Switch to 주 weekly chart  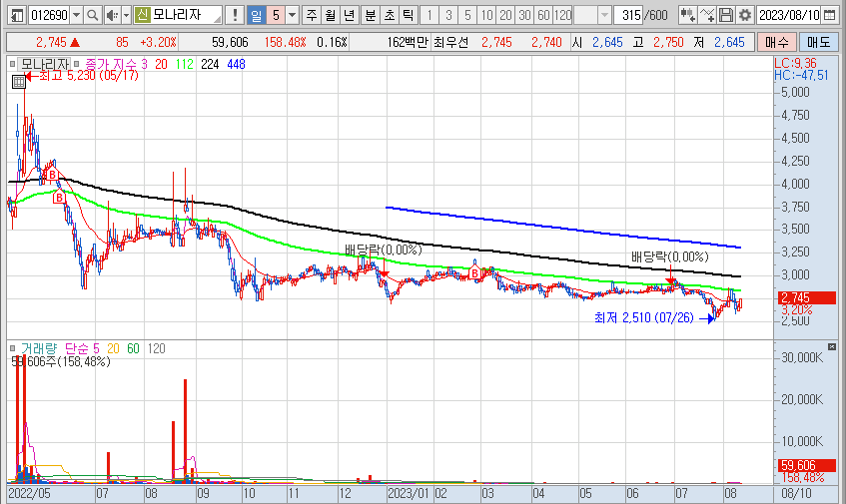pyautogui.click(x=312, y=15)
